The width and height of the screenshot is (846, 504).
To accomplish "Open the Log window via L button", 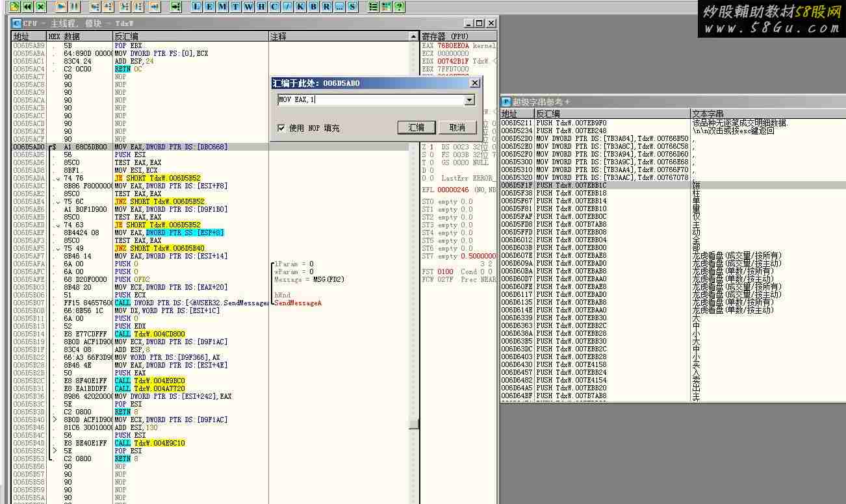I will [x=197, y=6].
